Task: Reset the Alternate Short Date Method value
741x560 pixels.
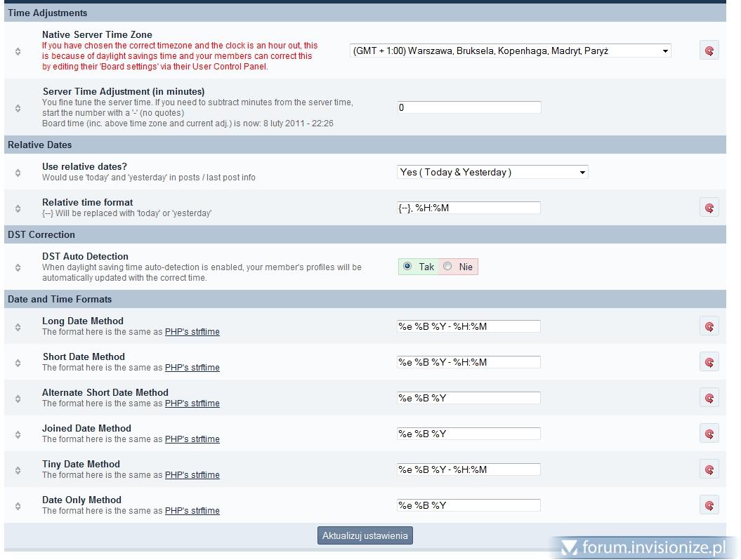Action: (x=709, y=398)
